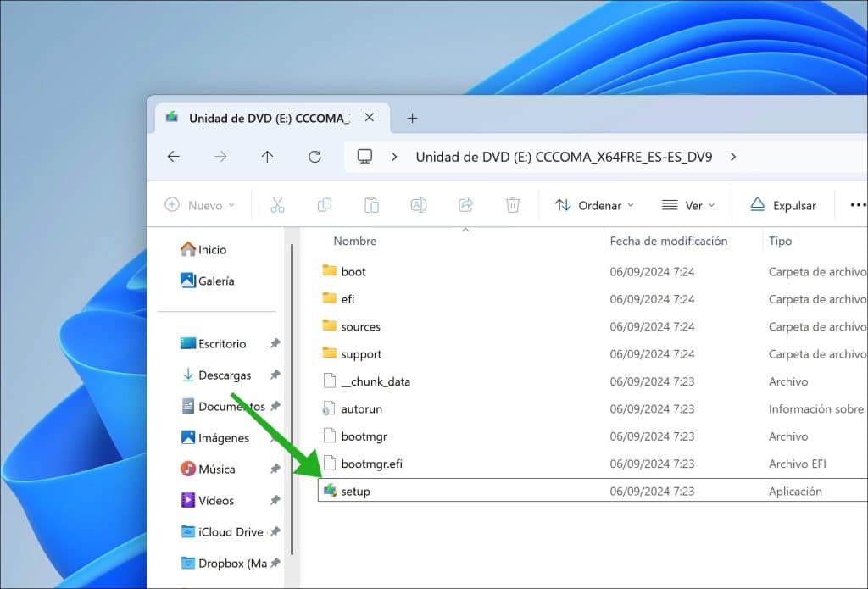Refresh the current folder view
868x589 pixels.
tap(314, 157)
